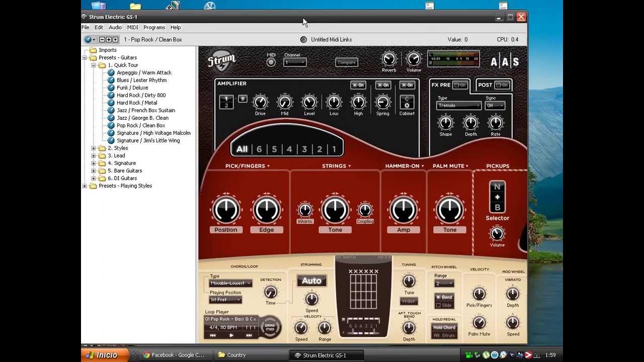644x362 pixels.
Task: Open the FX Sync dropdown
Action: click(495, 106)
